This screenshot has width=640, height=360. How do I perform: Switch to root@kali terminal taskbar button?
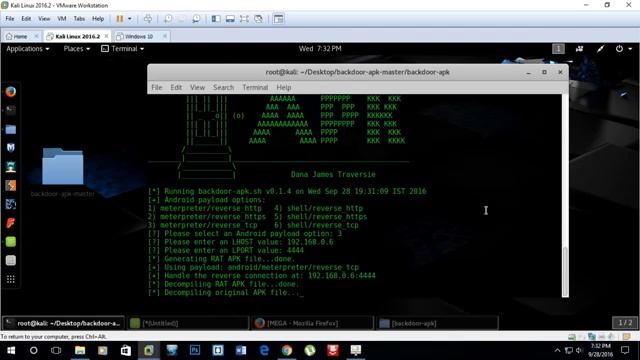(x=64, y=323)
